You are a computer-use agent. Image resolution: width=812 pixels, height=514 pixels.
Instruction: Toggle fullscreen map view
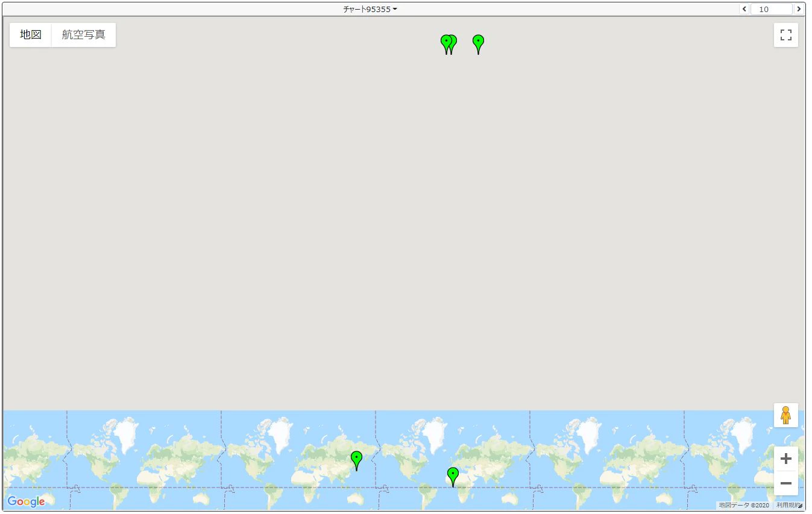click(x=785, y=35)
